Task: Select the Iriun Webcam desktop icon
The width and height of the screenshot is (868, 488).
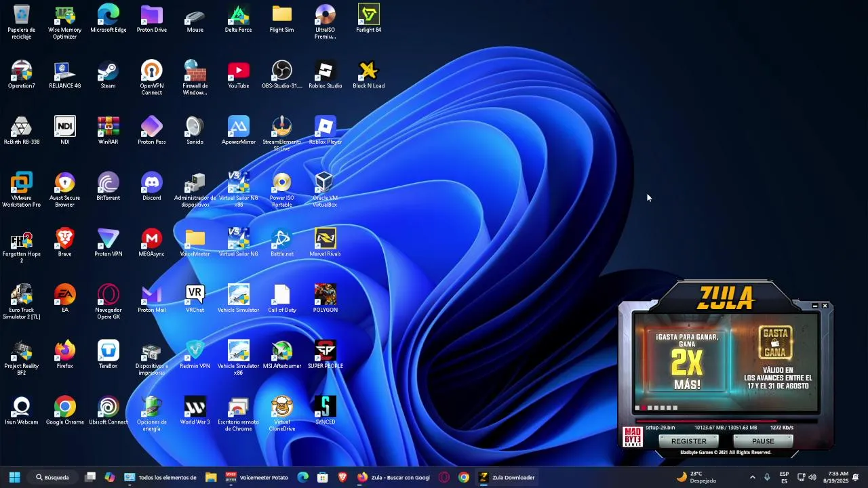Action: tap(22, 411)
